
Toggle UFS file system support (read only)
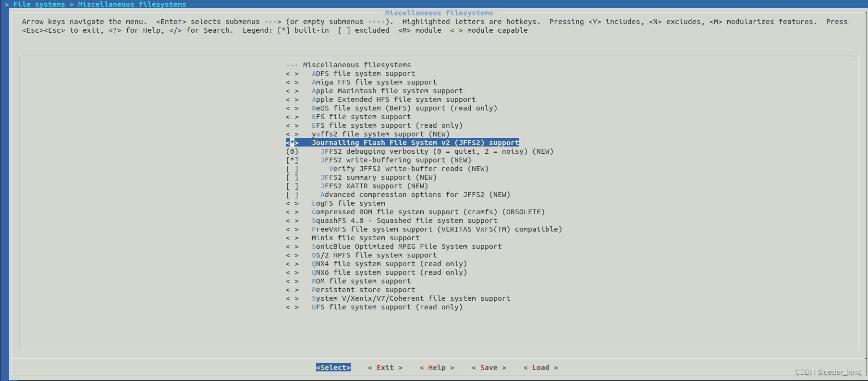pyautogui.click(x=374, y=307)
